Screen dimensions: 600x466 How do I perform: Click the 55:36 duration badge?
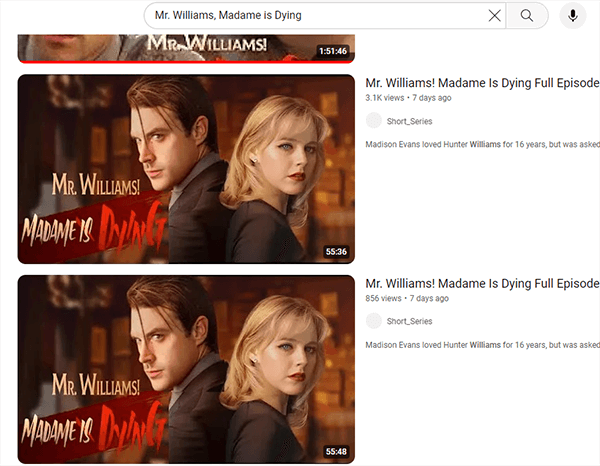pos(336,251)
